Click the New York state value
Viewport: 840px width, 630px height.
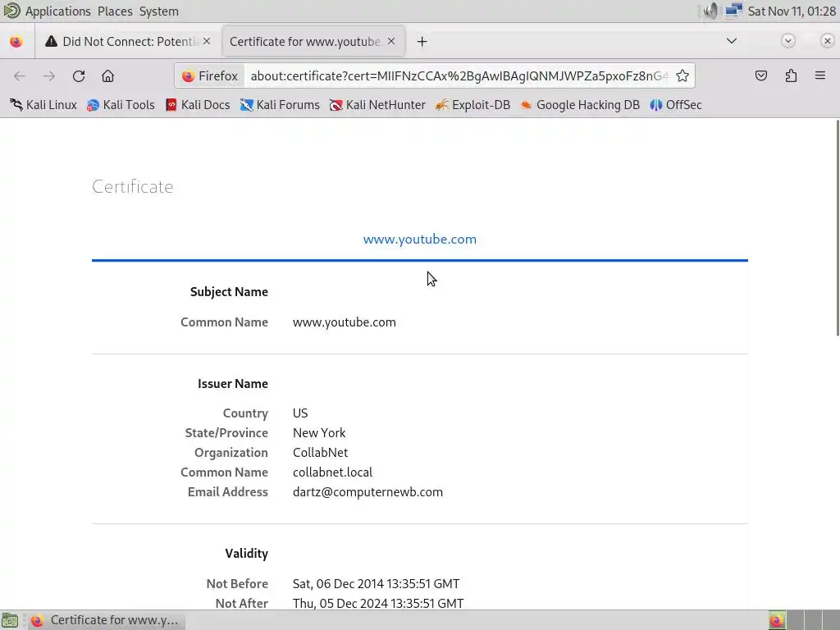click(319, 433)
